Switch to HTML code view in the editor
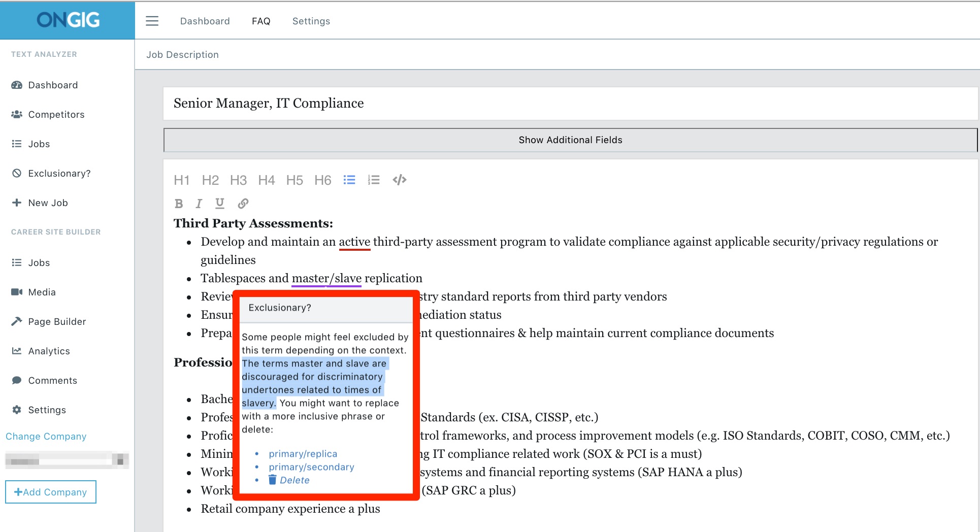Viewport: 980px width, 532px height. [x=399, y=180]
